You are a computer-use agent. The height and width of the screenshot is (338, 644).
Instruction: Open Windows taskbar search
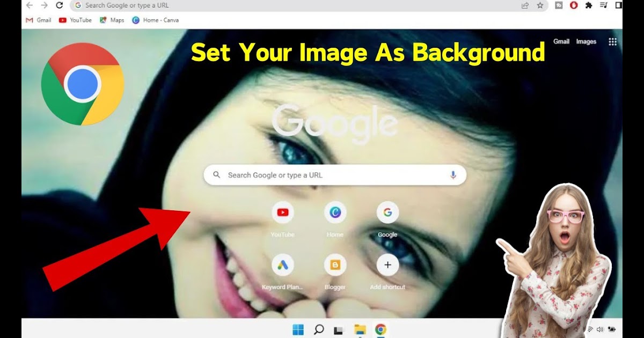coord(319,329)
